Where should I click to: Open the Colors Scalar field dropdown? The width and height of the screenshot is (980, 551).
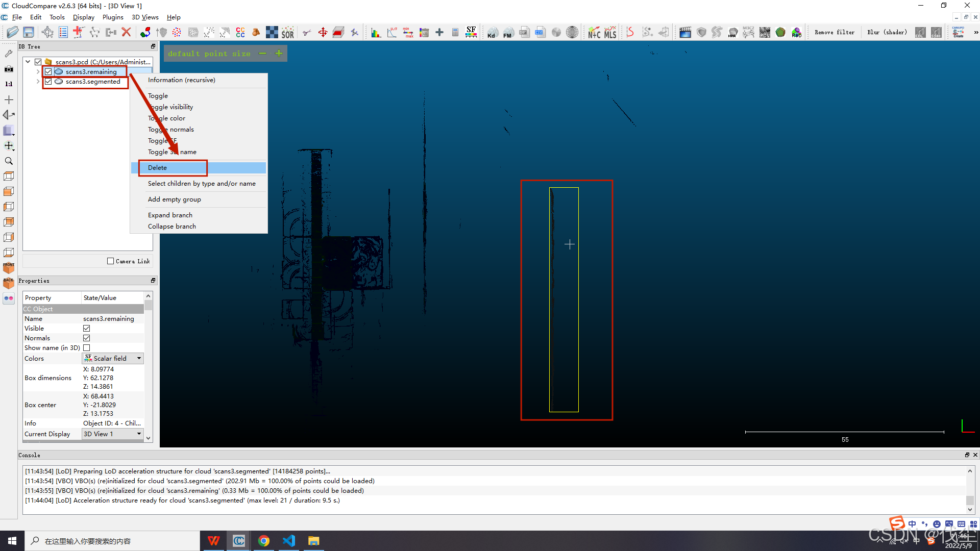tap(113, 359)
